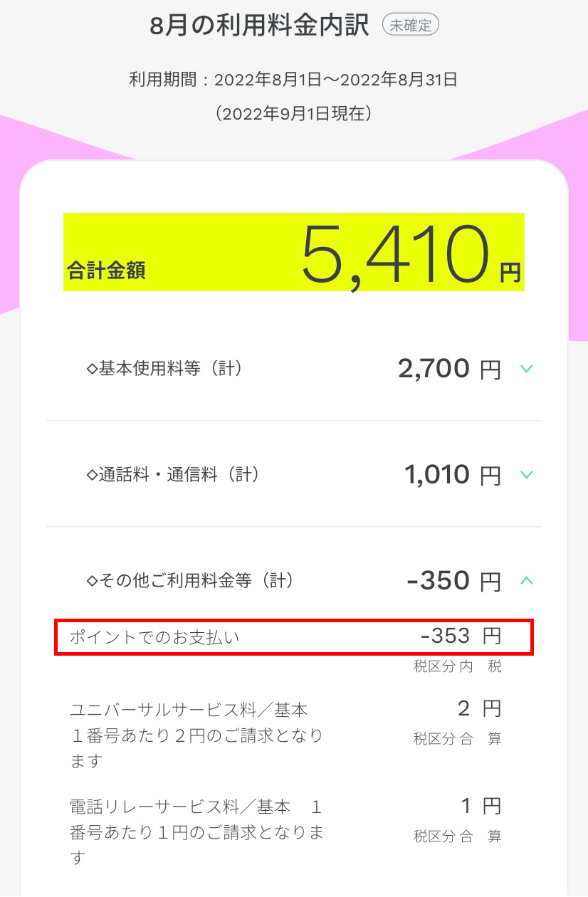Collapse the その他ご利用料金等（計） chevron
The width and height of the screenshot is (588, 897).
click(x=526, y=581)
